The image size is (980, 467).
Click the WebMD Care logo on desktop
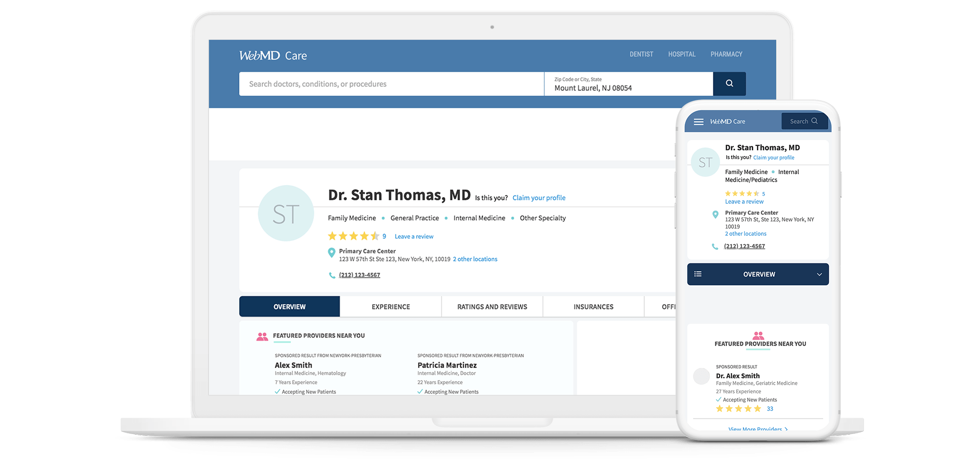click(x=273, y=56)
